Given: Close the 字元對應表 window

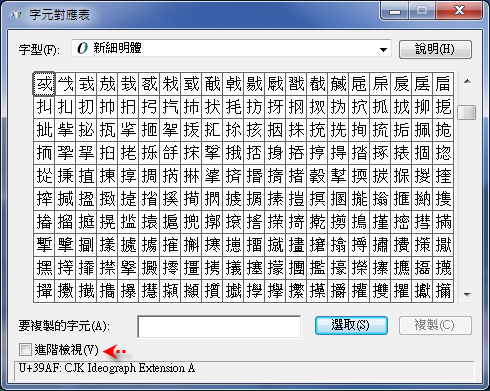Looking at the screenshot, I should click(459, 11).
